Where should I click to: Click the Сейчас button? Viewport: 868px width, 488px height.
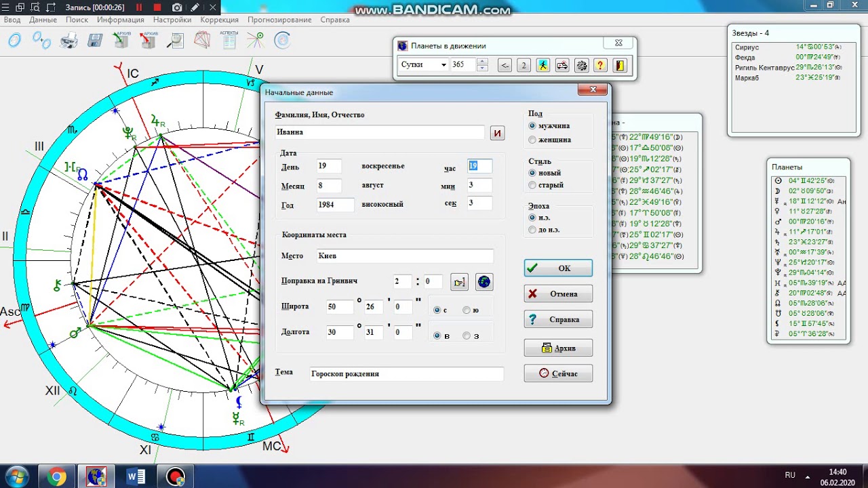point(558,373)
